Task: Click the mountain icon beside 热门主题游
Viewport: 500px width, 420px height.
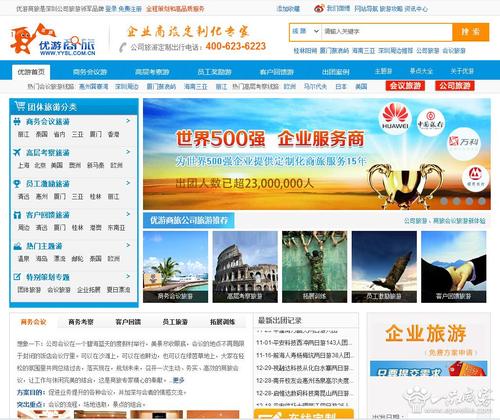Action: pyautogui.click(x=17, y=246)
